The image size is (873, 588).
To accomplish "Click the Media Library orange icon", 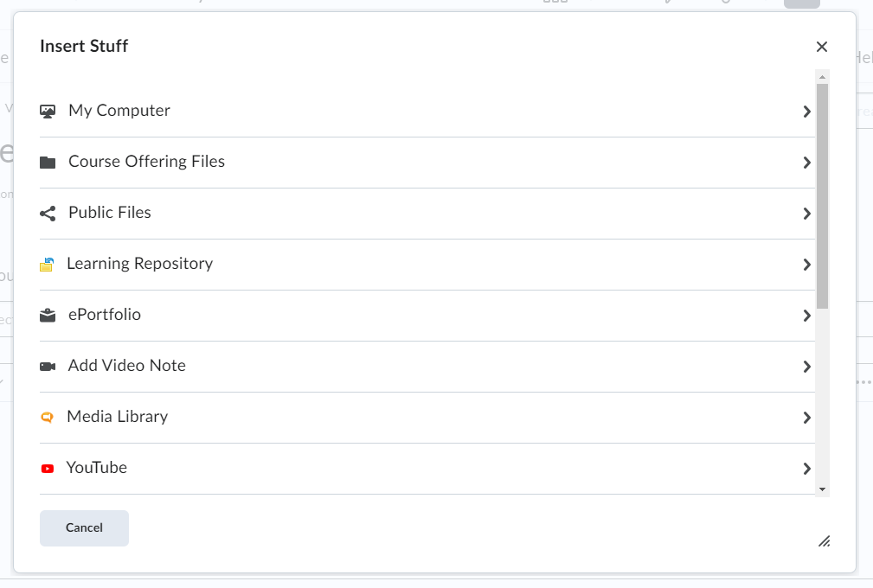I will point(48,417).
